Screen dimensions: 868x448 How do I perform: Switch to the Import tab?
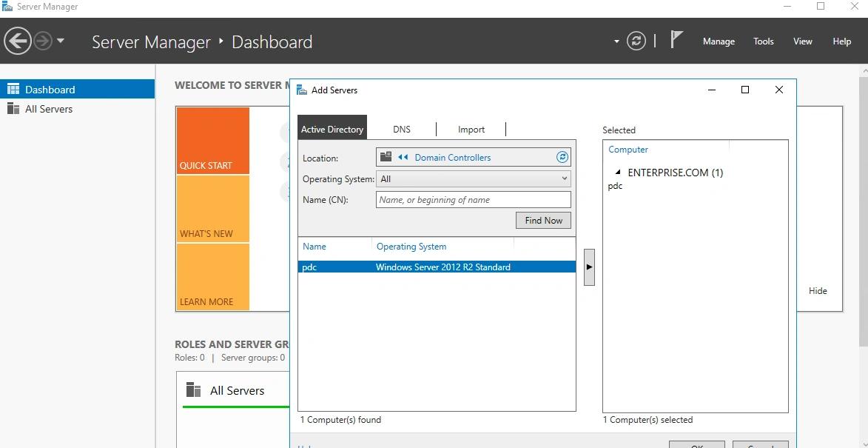pyautogui.click(x=471, y=129)
